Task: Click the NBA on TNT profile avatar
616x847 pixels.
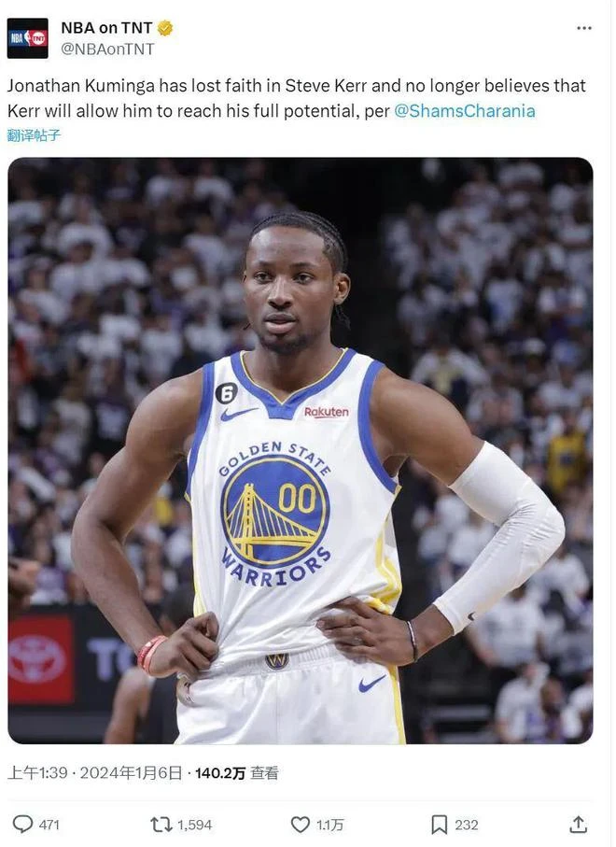Action: (x=28, y=38)
